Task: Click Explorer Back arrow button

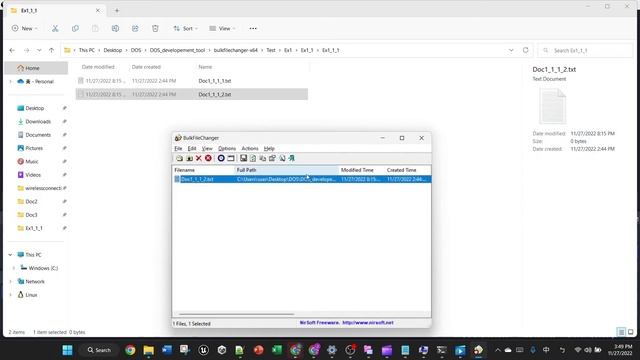Action: click(12, 50)
